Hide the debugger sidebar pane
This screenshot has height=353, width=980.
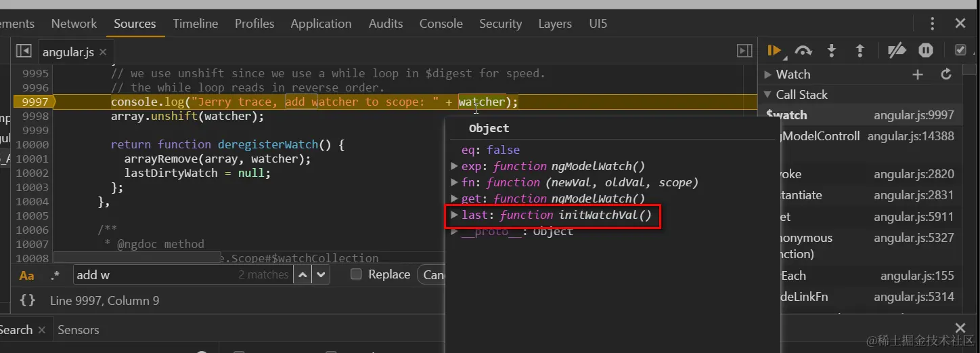coord(744,51)
